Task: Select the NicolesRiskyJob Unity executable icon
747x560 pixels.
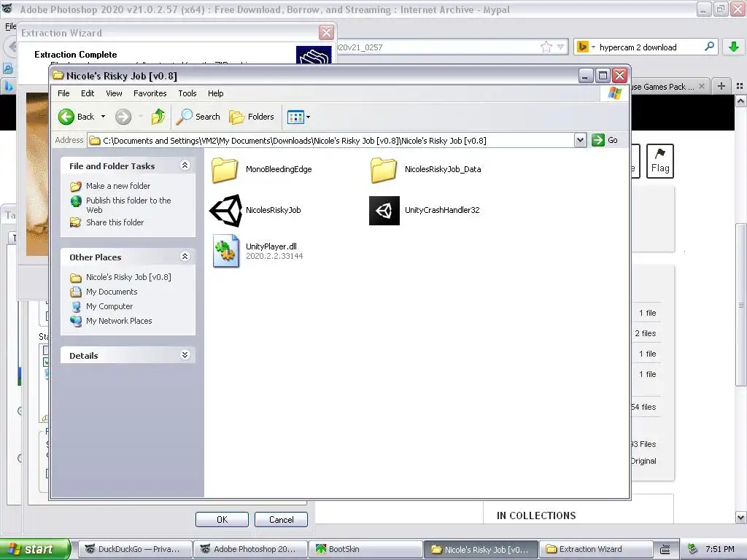Action: [225, 211]
